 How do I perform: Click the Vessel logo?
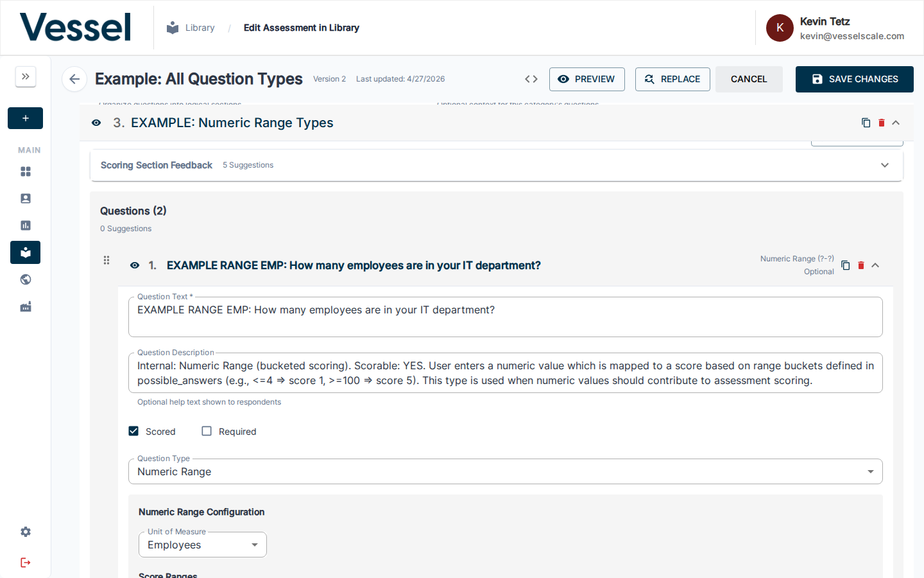[75, 28]
